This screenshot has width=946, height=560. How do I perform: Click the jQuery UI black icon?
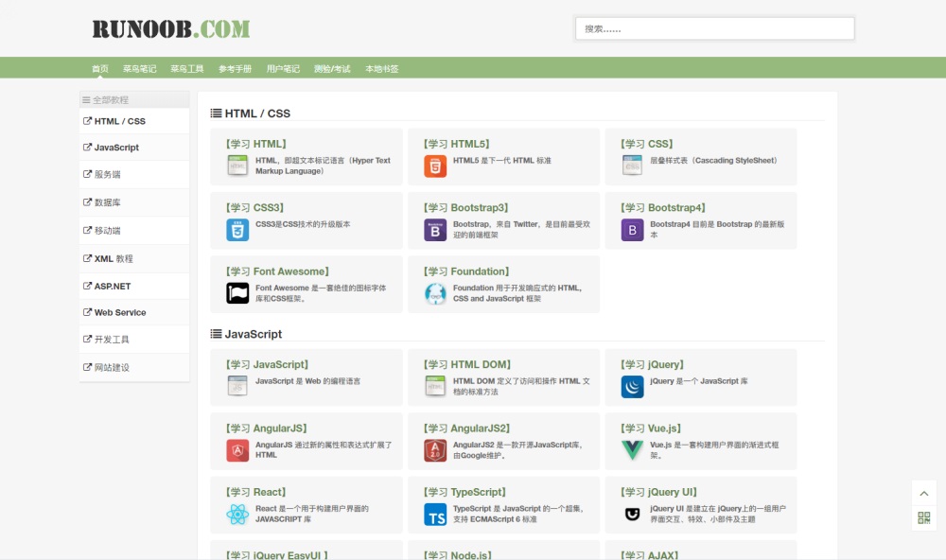(632, 515)
